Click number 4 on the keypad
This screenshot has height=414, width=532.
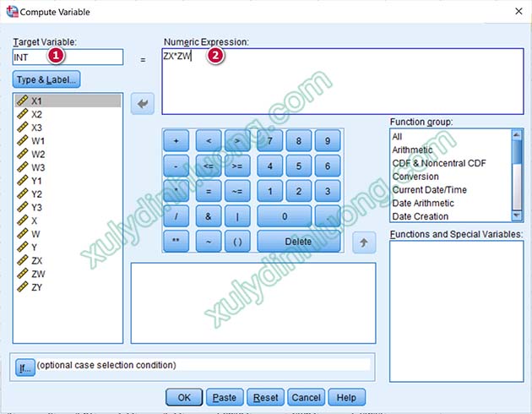269,166
